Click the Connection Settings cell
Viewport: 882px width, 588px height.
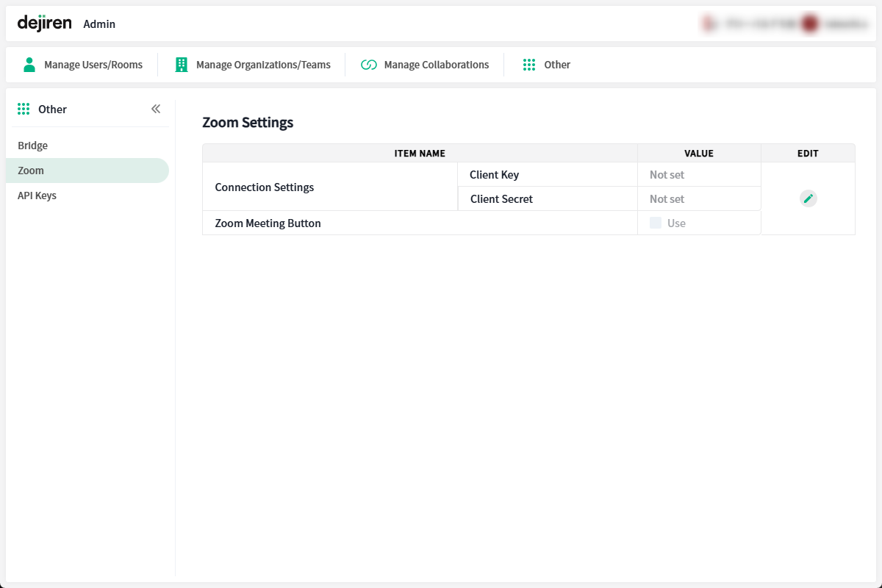coord(330,187)
